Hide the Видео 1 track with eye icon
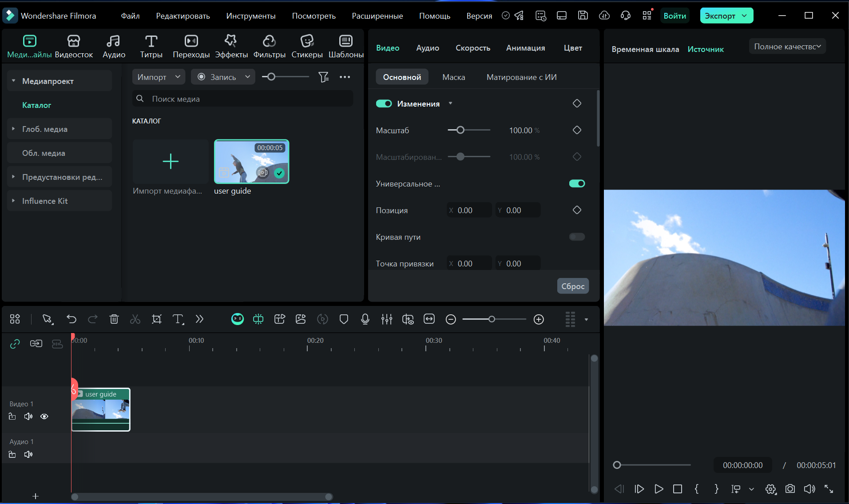Screen dimensions: 849x504 point(44,417)
